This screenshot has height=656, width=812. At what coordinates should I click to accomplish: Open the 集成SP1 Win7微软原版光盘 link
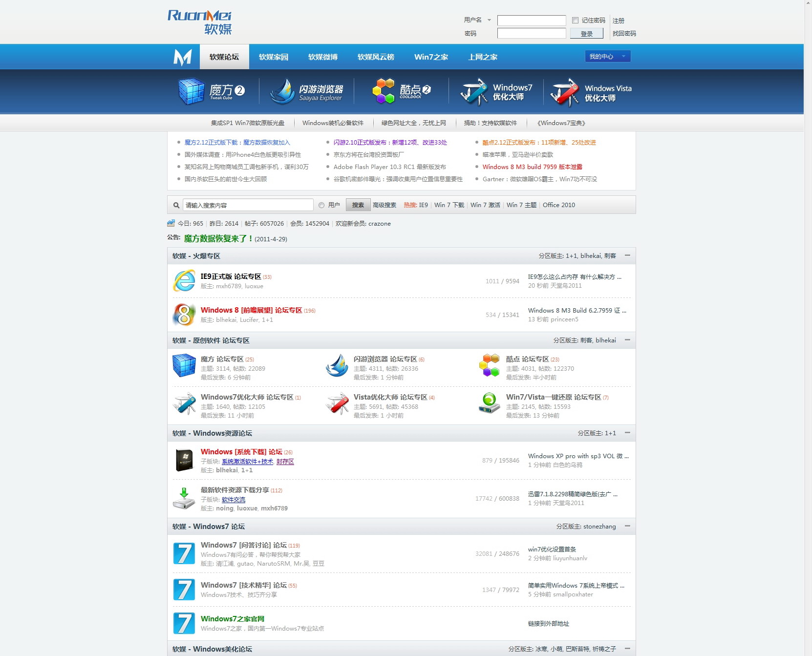point(248,123)
